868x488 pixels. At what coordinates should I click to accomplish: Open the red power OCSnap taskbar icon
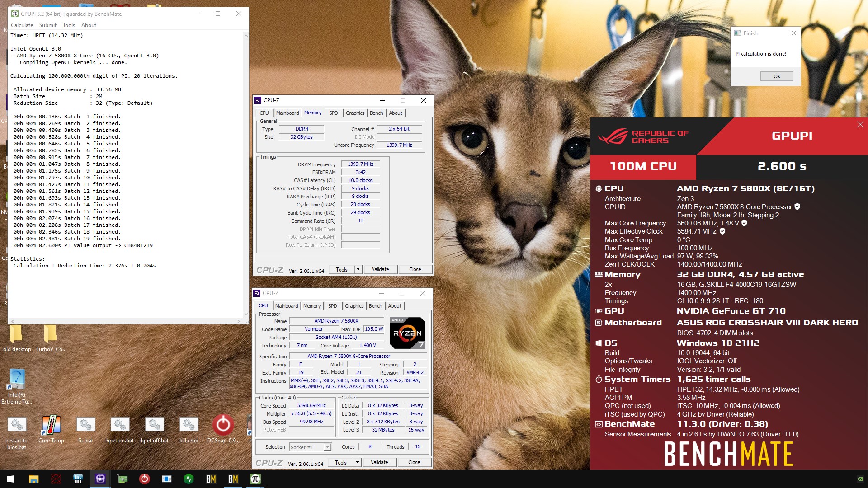(x=144, y=479)
